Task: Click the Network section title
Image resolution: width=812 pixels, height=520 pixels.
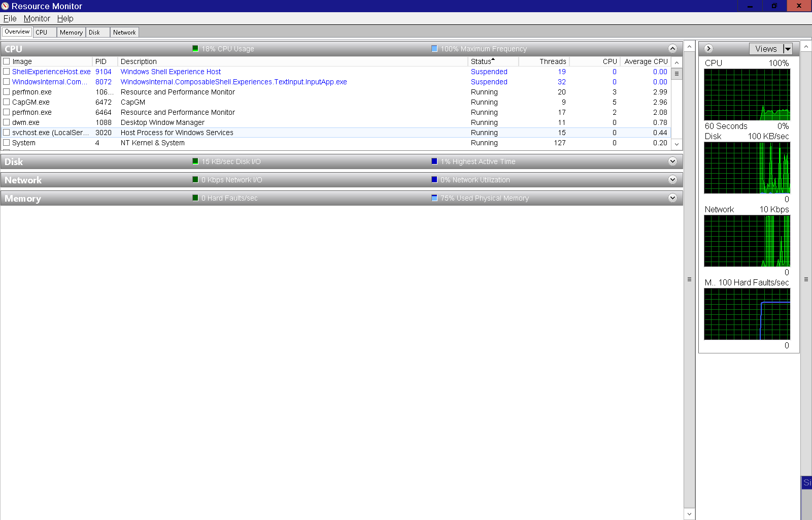Action: coord(23,180)
